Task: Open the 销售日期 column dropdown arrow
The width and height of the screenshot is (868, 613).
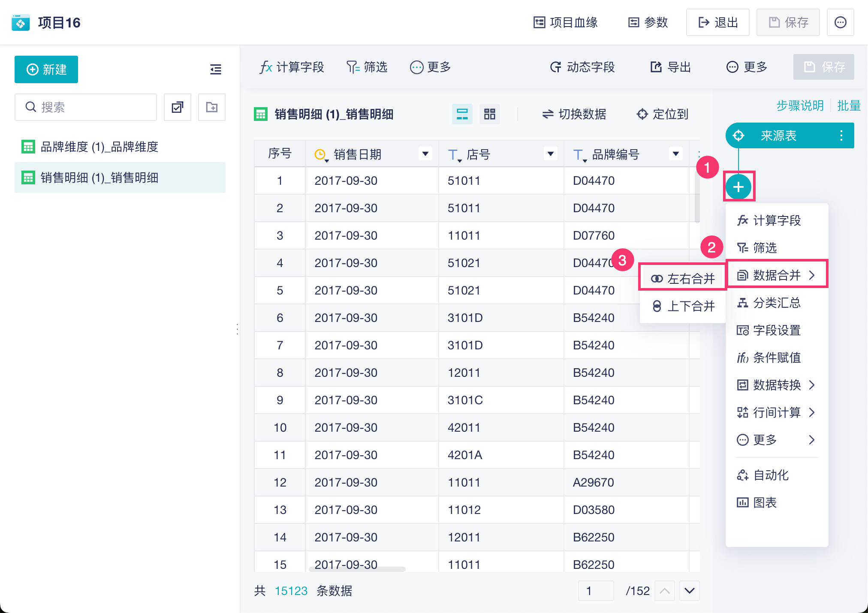Action: [425, 154]
